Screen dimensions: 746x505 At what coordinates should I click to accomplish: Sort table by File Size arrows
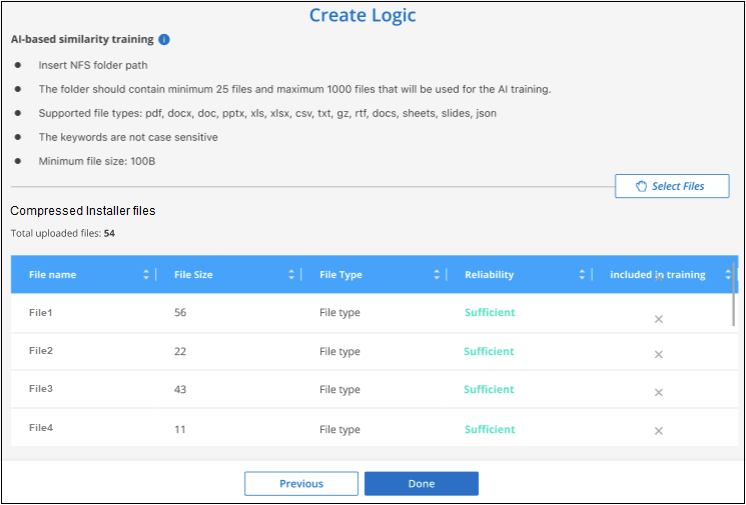(291, 275)
